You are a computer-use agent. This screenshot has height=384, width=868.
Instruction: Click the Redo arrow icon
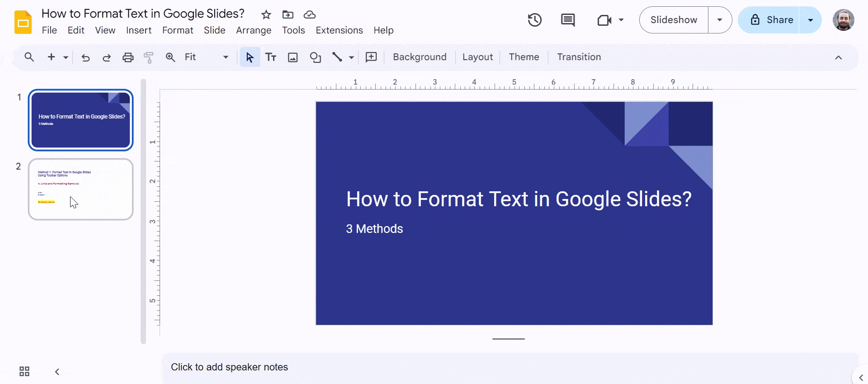click(x=107, y=57)
